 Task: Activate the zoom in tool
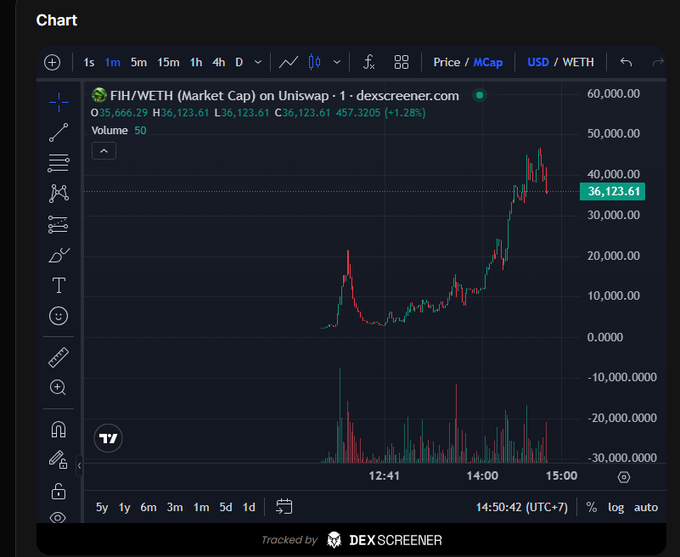58,387
